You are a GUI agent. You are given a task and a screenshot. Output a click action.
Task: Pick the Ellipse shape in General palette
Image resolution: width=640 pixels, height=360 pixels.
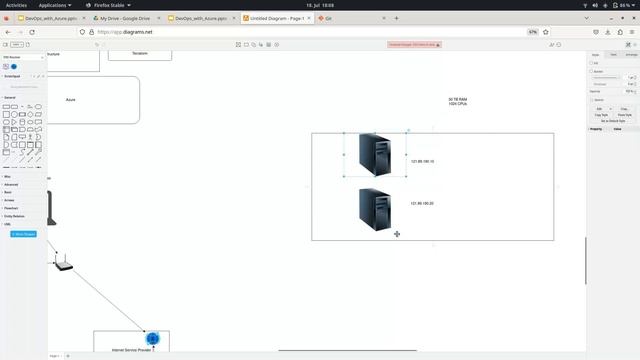(x=38, y=107)
